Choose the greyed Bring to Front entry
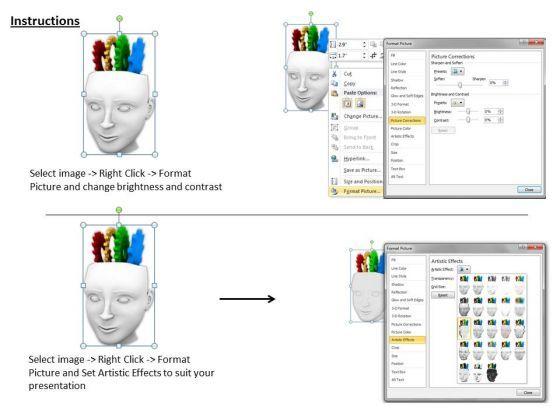The height and width of the screenshot is (420, 560). pyautogui.click(x=360, y=138)
